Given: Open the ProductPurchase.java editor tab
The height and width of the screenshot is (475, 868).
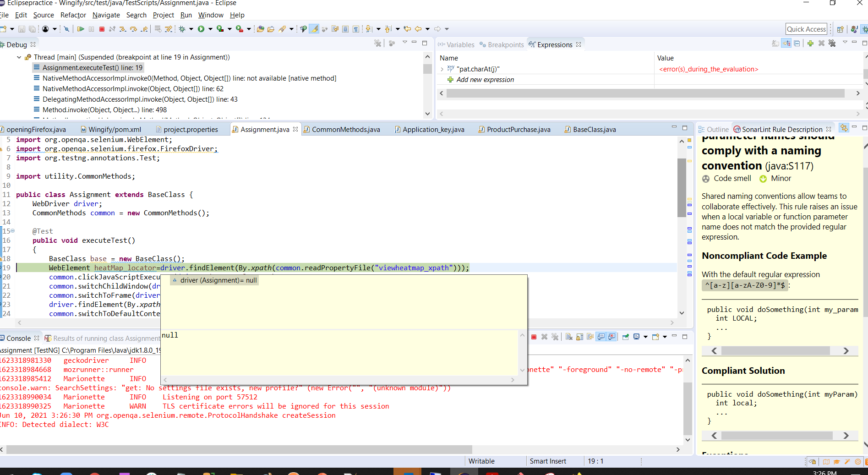Looking at the screenshot, I should (514, 130).
